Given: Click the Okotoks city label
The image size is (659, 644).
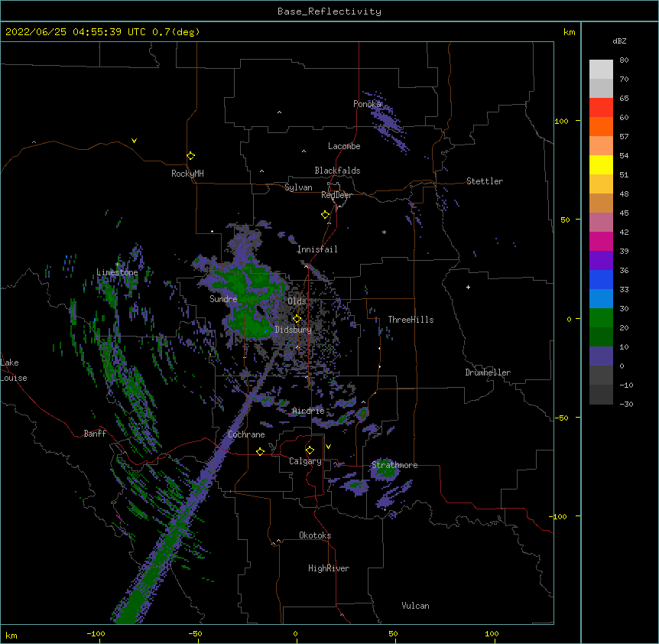Looking at the screenshot, I should (315, 535).
